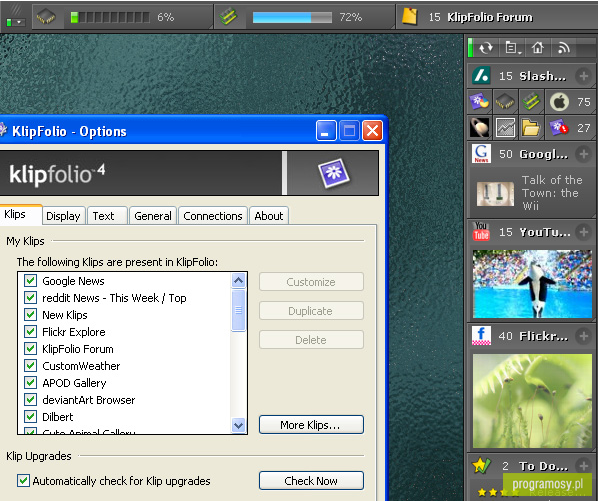Click the memory stack icon in top bar
This screenshot has width=598, height=502.
click(x=228, y=17)
